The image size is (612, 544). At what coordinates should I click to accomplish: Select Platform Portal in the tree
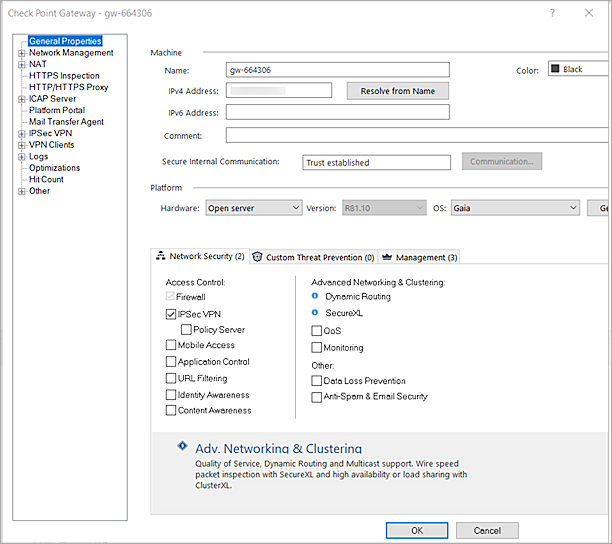click(x=57, y=110)
